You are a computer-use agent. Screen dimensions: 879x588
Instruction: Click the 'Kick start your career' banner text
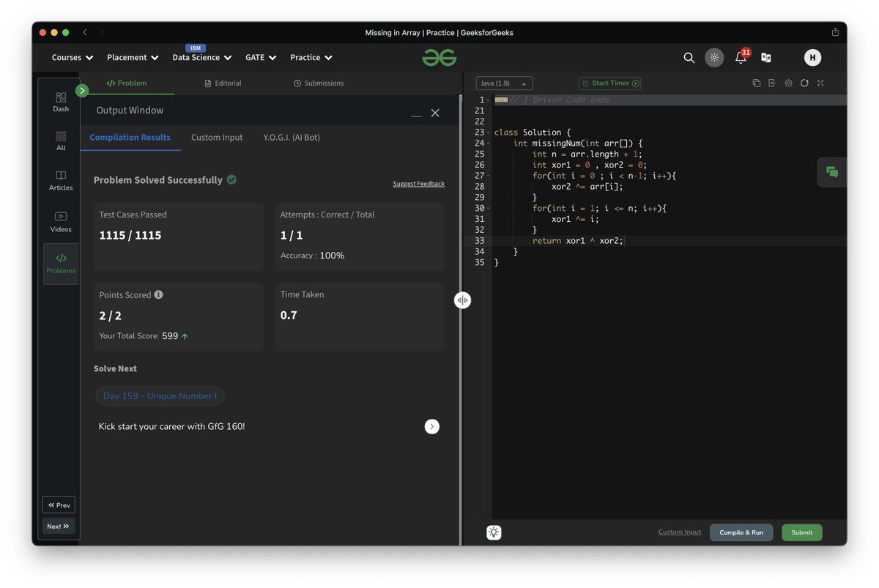tap(171, 426)
